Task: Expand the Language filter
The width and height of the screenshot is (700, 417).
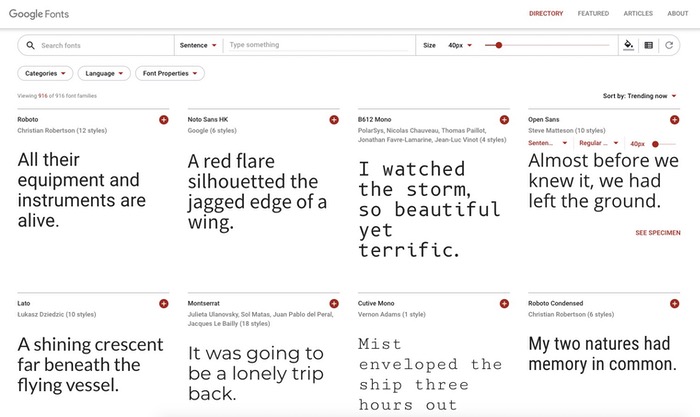Action: coord(104,73)
